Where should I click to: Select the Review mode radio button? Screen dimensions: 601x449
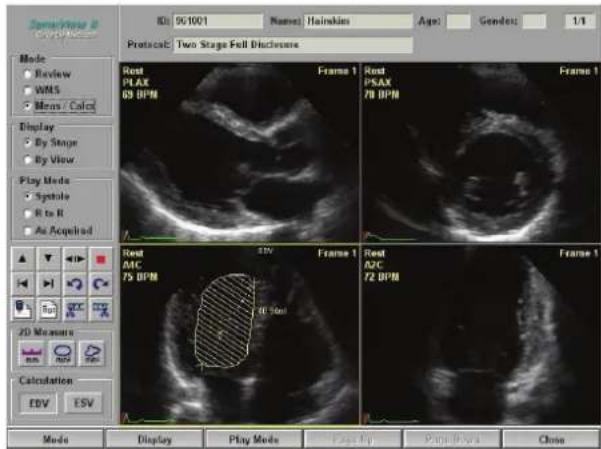point(28,74)
